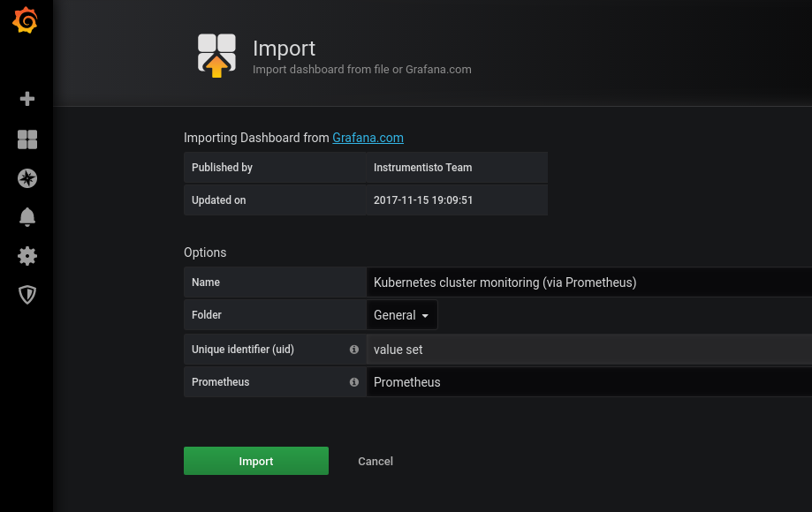Click the Updated on date value
The width and height of the screenshot is (812, 512).
tap(423, 200)
